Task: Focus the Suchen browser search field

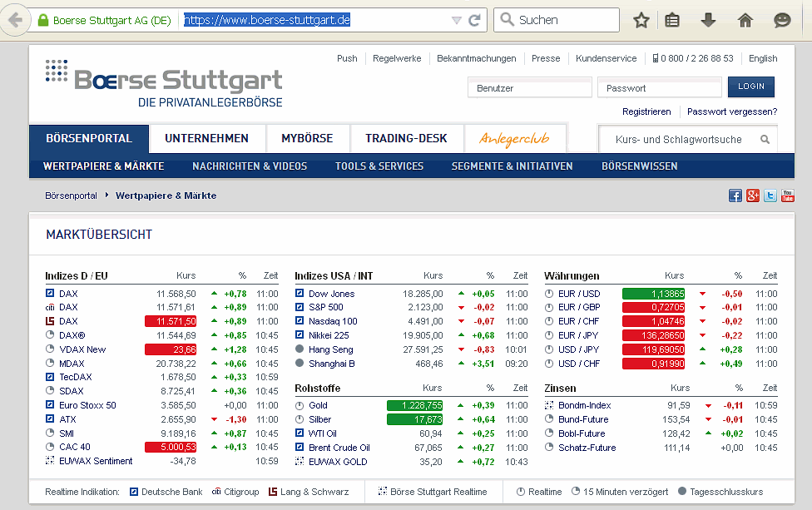Action: 557,20
